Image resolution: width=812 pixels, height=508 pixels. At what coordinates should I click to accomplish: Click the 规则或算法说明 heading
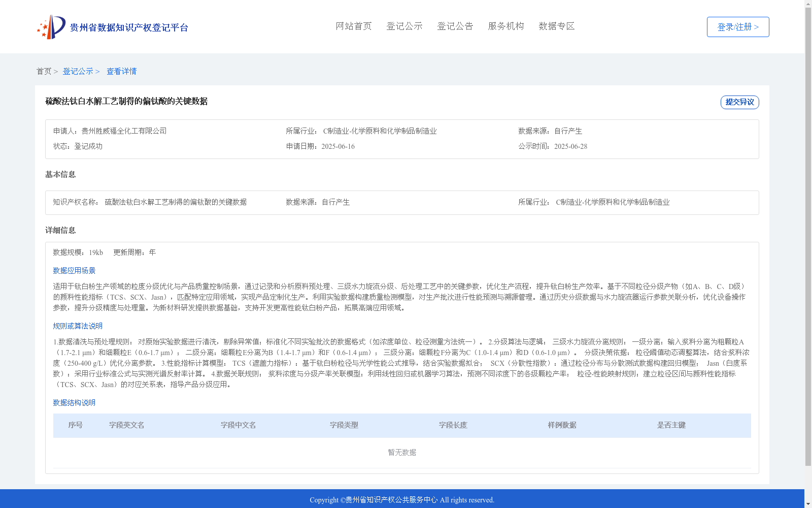click(78, 326)
